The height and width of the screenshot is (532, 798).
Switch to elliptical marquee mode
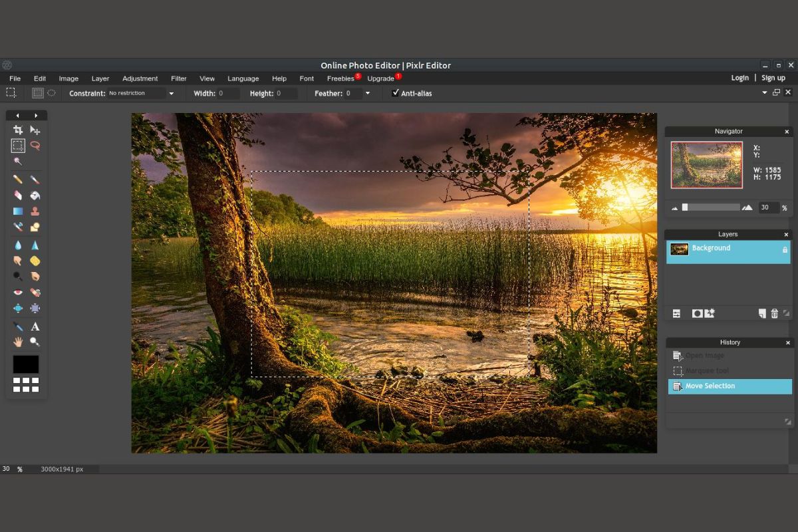tap(51, 93)
